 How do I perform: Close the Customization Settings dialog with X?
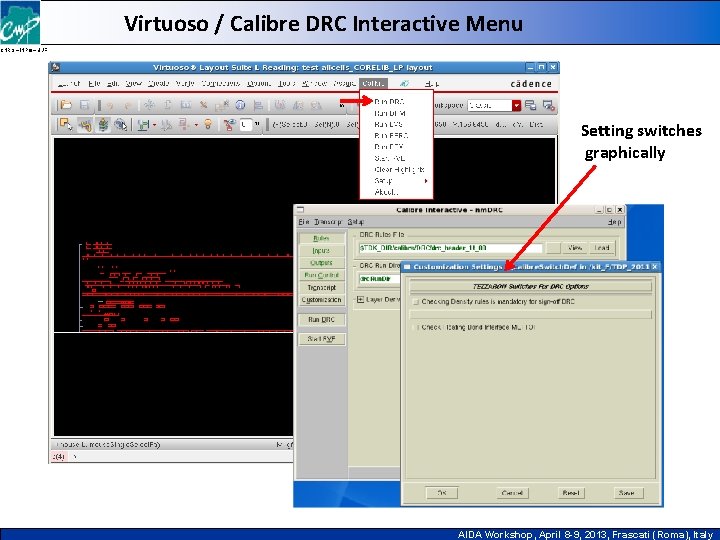tap(655, 266)
